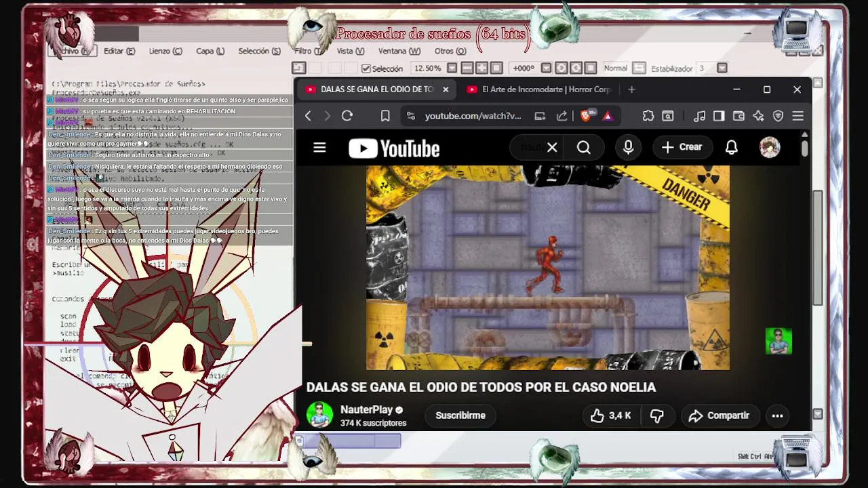Click the YouTube video player frame
Image resolution: width=868 pixels, height=488 pixels.
(x=548, y=268)
